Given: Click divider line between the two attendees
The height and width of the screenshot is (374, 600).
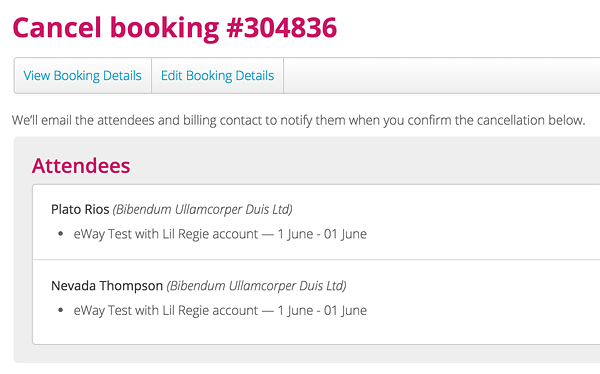Looking at the screenshot, I should (x=316, y=260).
